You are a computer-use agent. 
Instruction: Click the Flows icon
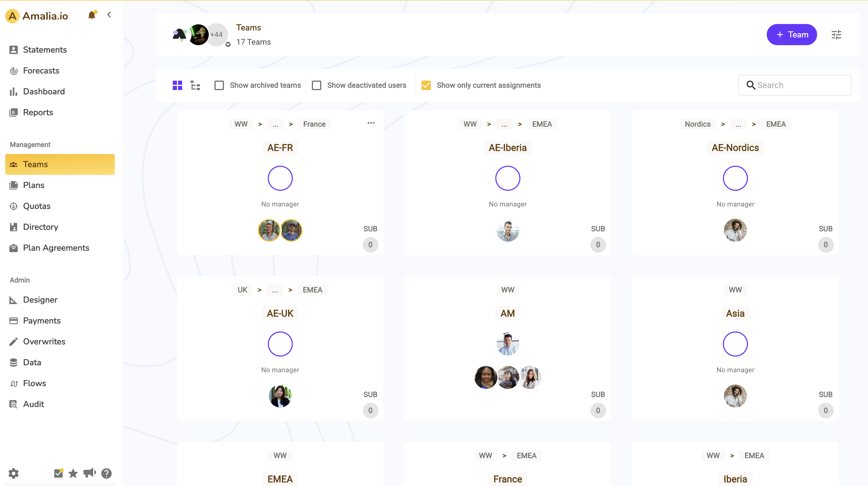pyautogui.click(x=14, y=383)
